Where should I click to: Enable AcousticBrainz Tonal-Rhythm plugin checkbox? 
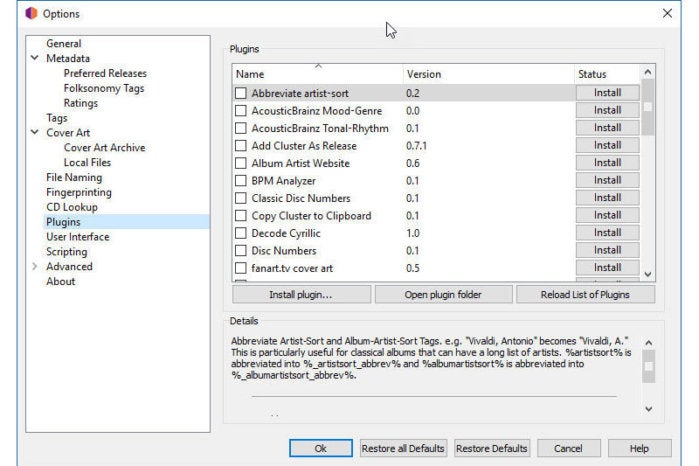241,128
